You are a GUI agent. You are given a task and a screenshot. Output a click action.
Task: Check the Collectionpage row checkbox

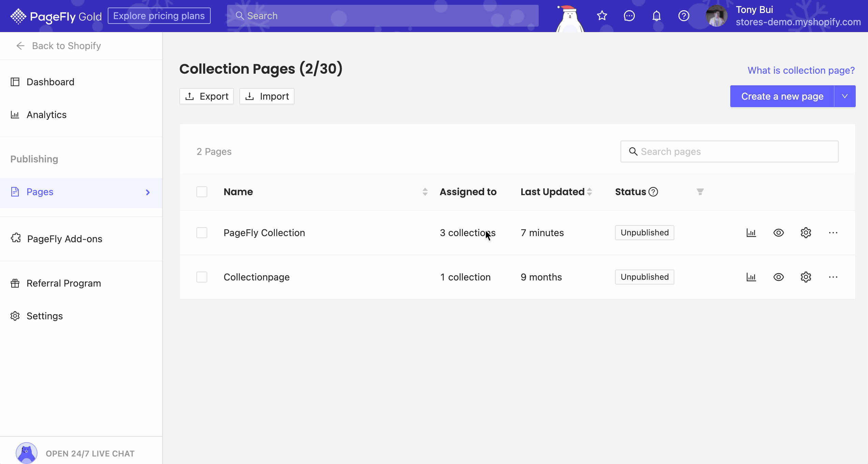[x=202, y=277]
